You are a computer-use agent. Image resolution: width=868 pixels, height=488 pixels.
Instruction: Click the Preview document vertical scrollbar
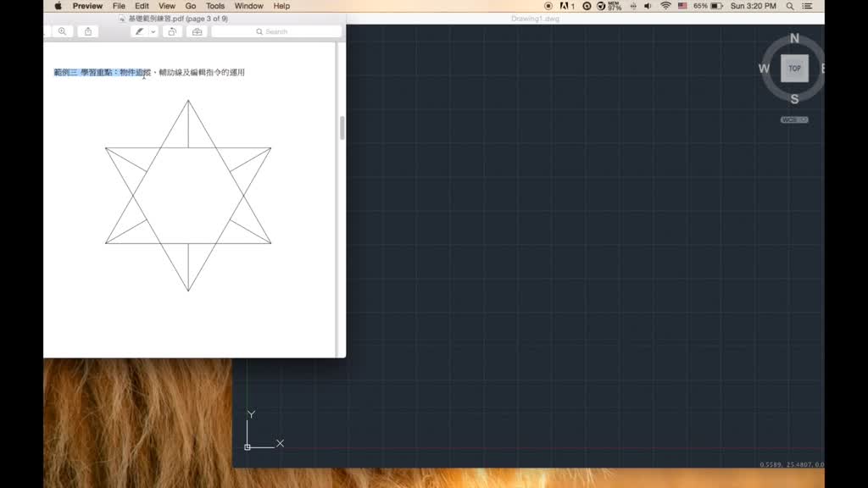342,128
